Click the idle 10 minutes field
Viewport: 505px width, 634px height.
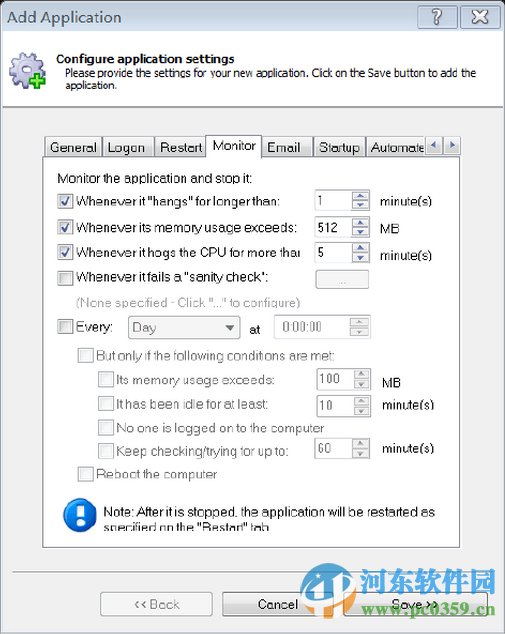335,406
